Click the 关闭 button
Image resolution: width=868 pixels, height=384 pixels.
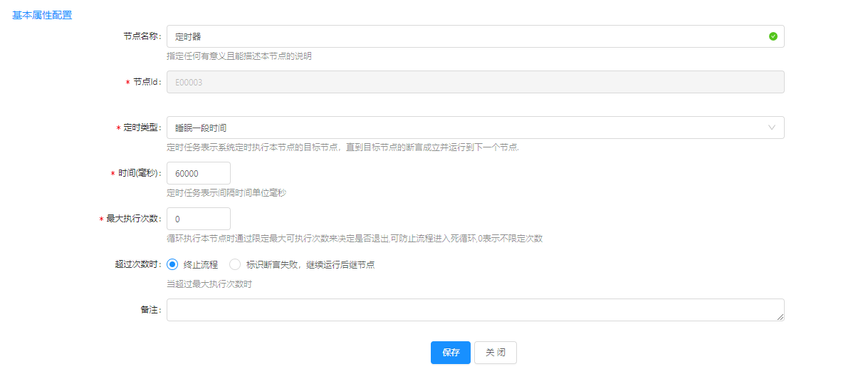(495, 353)
